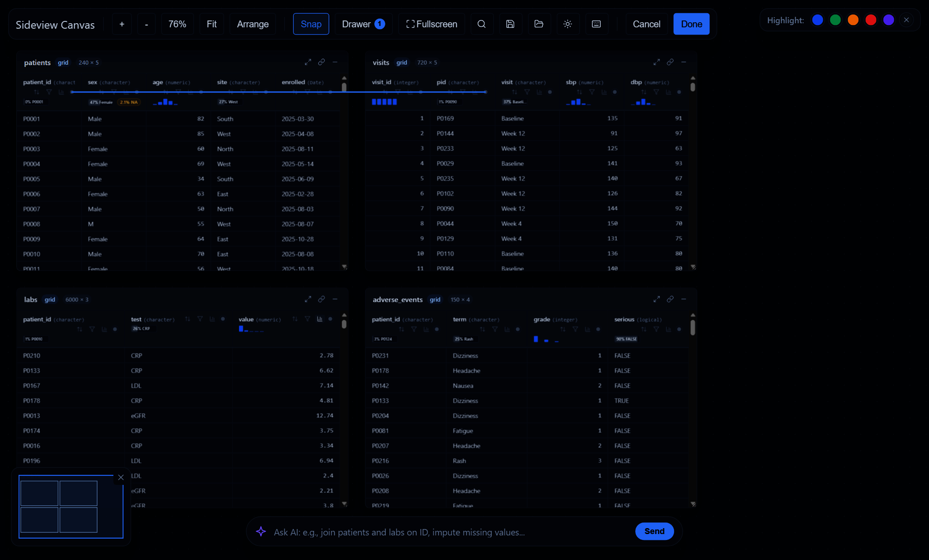Click the Fit toolbar item
Screen dimensions: 929x560
(212, 24)
